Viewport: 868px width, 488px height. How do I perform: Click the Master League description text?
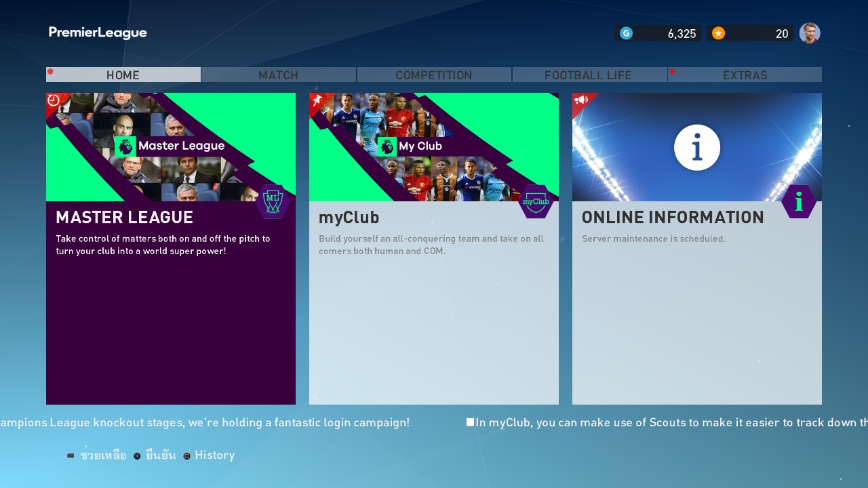[x=163, y=245]
